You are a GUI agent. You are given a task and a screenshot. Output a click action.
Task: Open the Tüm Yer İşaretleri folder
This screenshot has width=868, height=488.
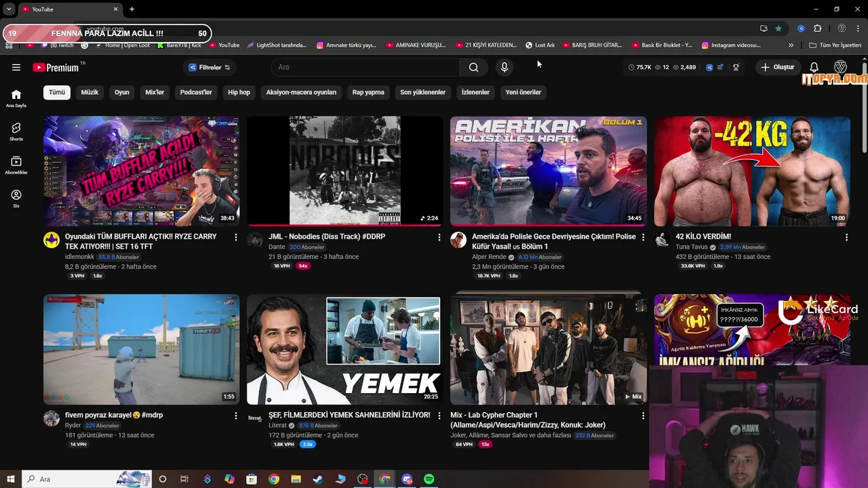coord(835,45)
